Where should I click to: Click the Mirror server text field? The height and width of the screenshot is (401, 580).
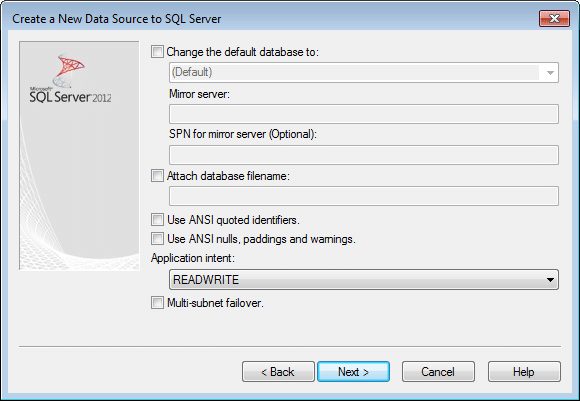pos(364,114)
